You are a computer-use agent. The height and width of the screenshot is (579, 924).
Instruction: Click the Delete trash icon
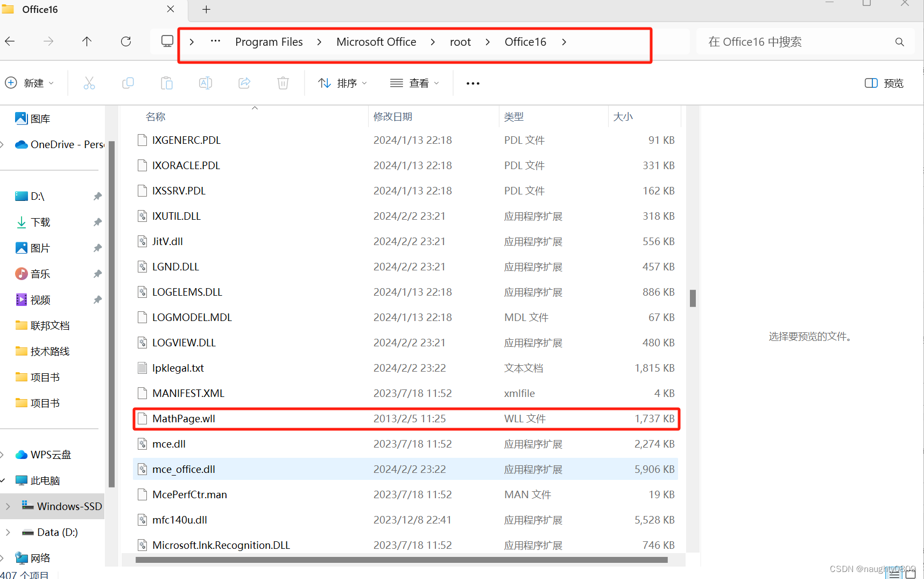283,83
